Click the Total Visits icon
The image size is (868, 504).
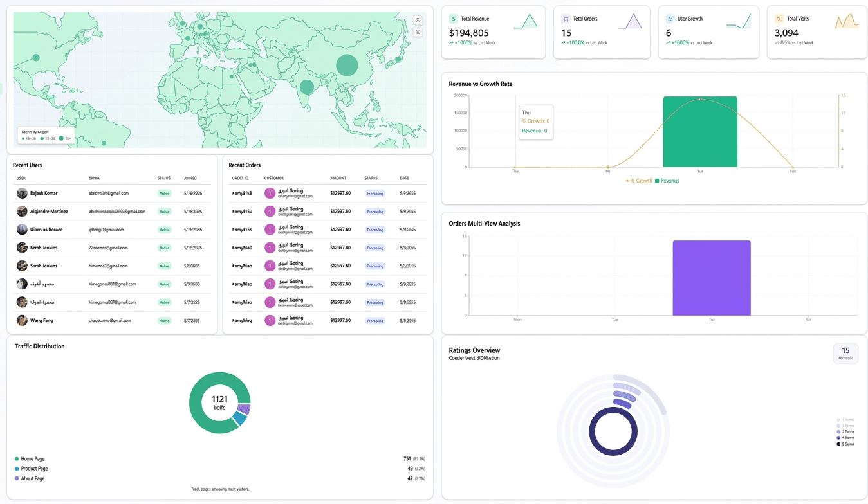coord(779,19)
